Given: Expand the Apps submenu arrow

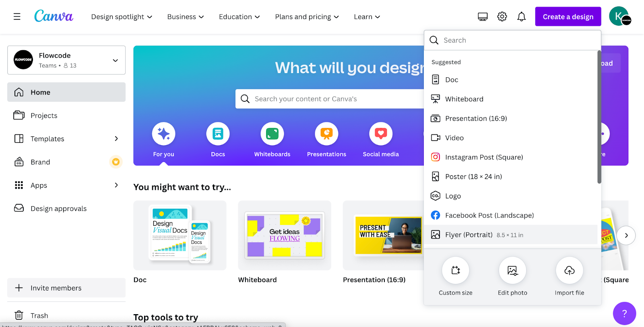Looking at the screenshot, I should click(x=116, y=185).
